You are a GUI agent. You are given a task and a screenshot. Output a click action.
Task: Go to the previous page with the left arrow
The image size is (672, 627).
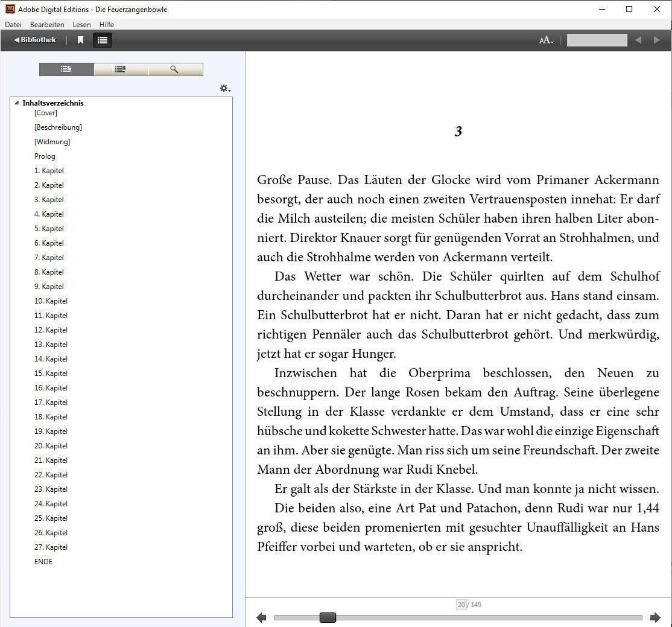coord(261,617)
